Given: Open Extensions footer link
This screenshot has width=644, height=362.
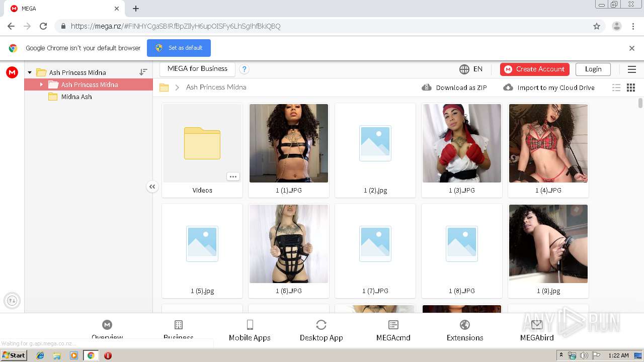Looking at the screenshot, I should [x=465, y=330].
